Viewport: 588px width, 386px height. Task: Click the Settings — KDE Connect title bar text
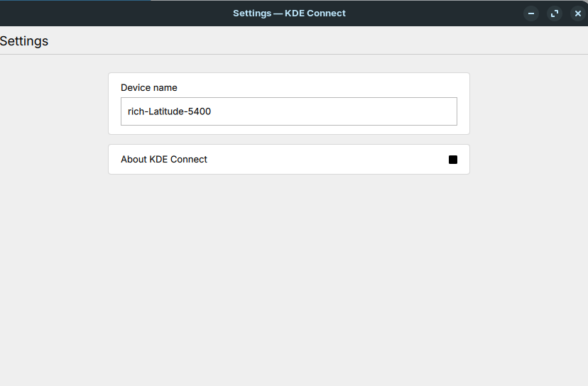point(289,13)
